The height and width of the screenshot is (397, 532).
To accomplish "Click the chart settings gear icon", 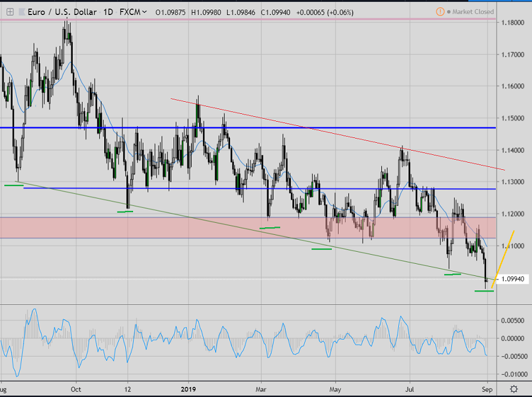I will click(x=514, y=389).
